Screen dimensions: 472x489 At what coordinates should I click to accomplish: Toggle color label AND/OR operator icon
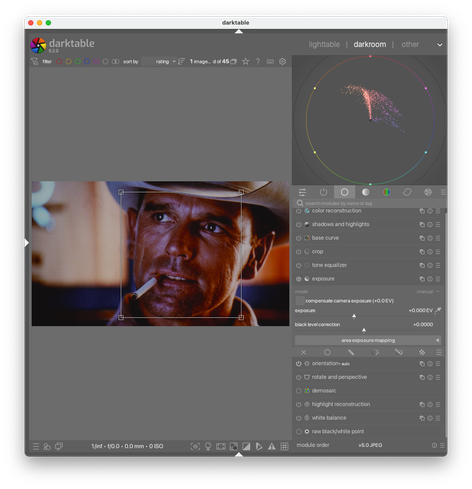(115, 62)
